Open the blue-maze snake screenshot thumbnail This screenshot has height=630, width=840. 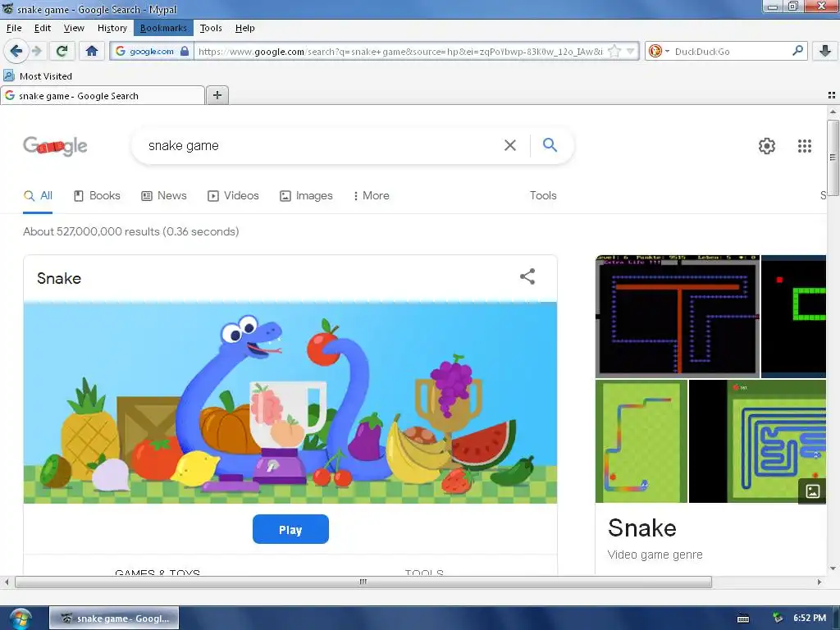[x=677, y=316]
